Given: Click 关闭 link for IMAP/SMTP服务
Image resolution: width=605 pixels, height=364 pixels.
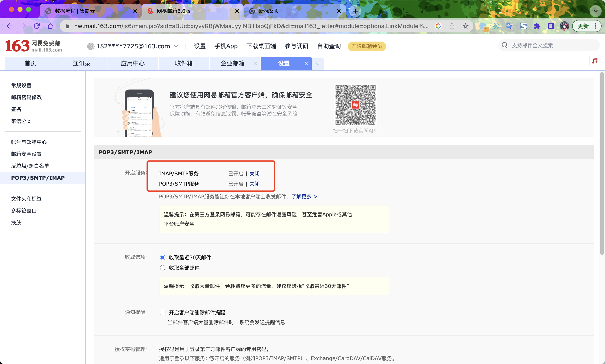Looking at the screenshot, I should pos(254,173).
